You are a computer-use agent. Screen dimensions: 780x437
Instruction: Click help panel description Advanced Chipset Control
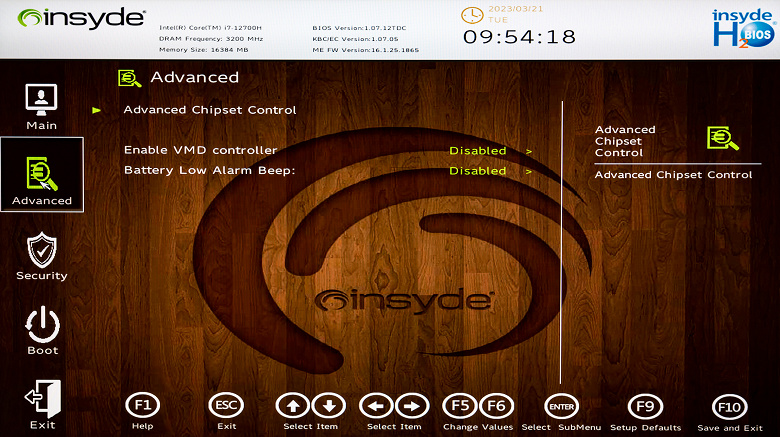[x=674, y=175]
